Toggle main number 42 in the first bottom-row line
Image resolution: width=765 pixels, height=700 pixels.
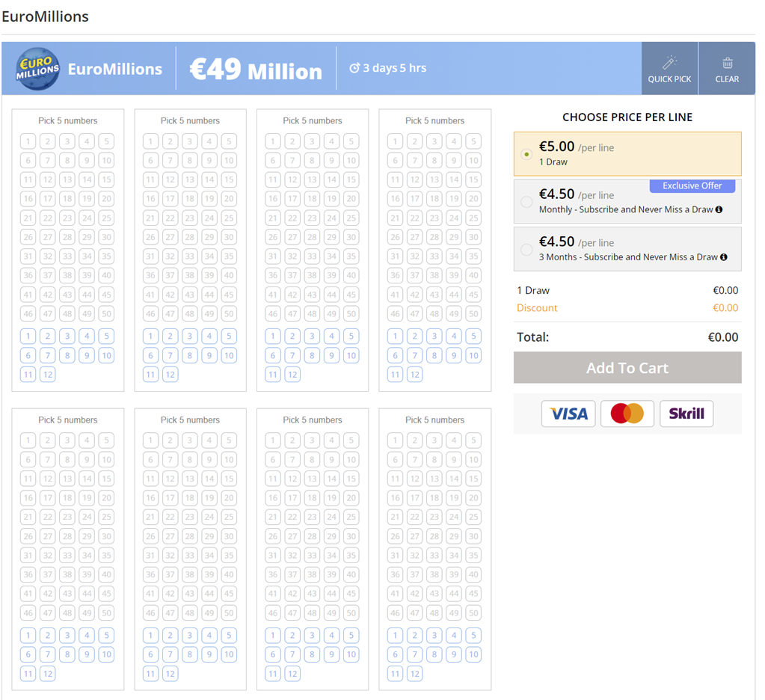[x=48, y=594]
